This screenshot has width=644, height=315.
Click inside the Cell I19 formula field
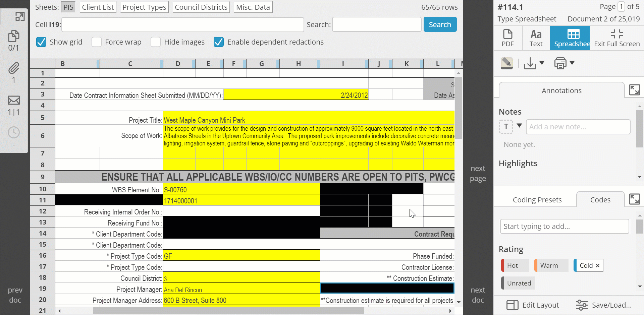tap(182, 24)
